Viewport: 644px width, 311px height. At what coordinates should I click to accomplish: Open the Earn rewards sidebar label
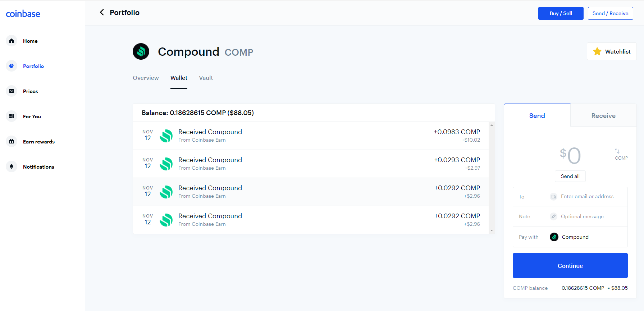point(39,142)
